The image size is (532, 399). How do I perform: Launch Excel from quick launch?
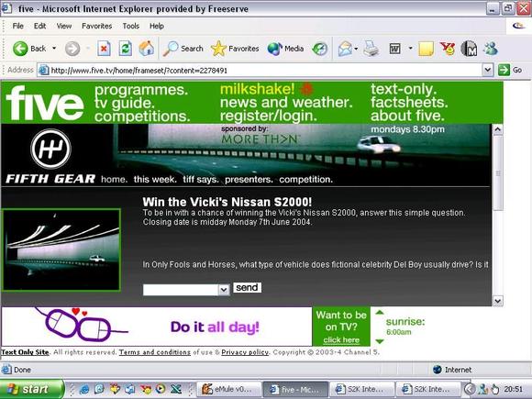click(176, 389)
